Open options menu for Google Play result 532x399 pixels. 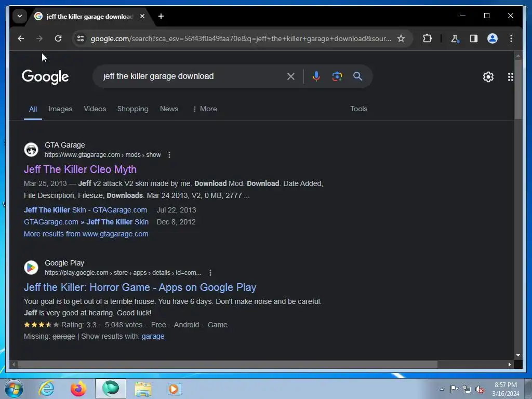coord(210,273)
